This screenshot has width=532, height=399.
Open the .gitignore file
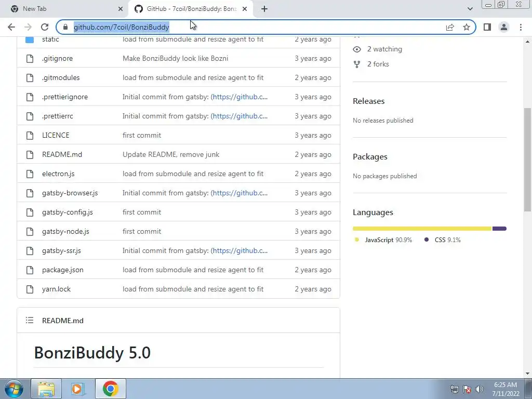tap(57, 58)
